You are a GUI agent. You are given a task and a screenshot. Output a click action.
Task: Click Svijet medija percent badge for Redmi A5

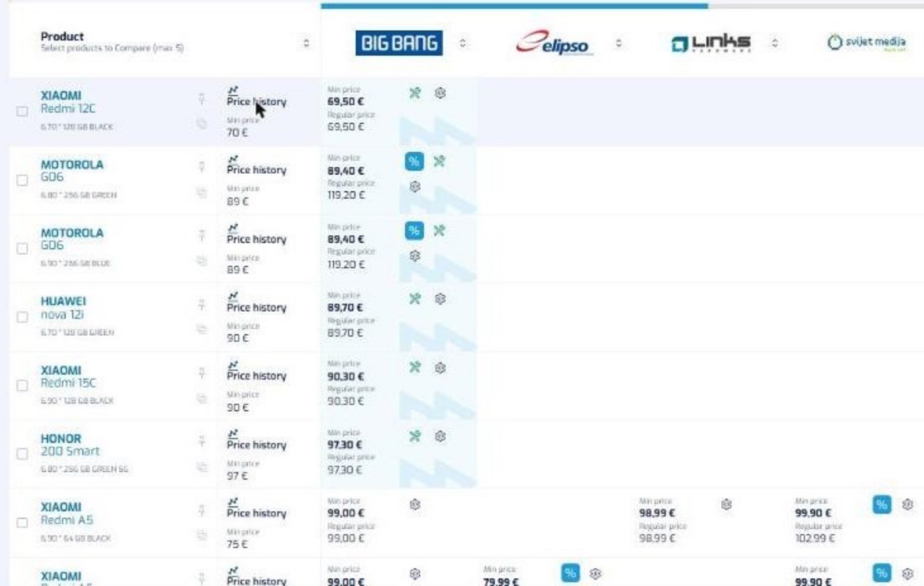coord(882,504)
